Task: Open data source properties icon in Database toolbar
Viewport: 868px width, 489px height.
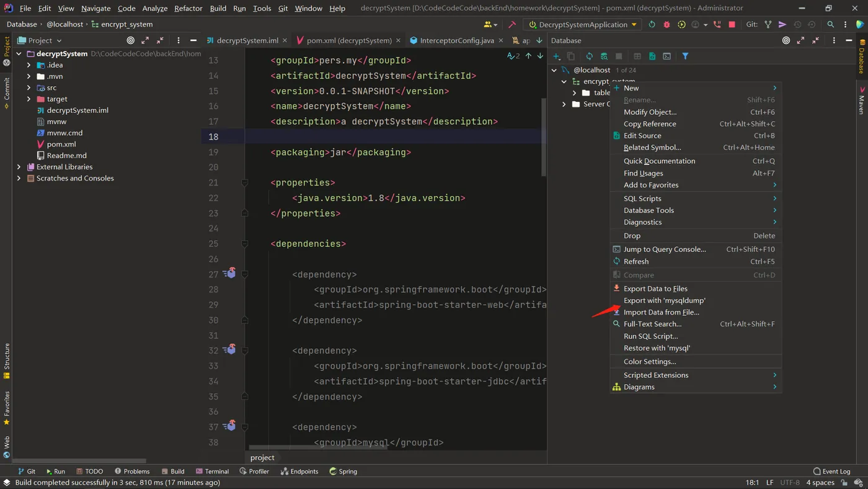Action: pyautogui.click(x=604, y=56)
